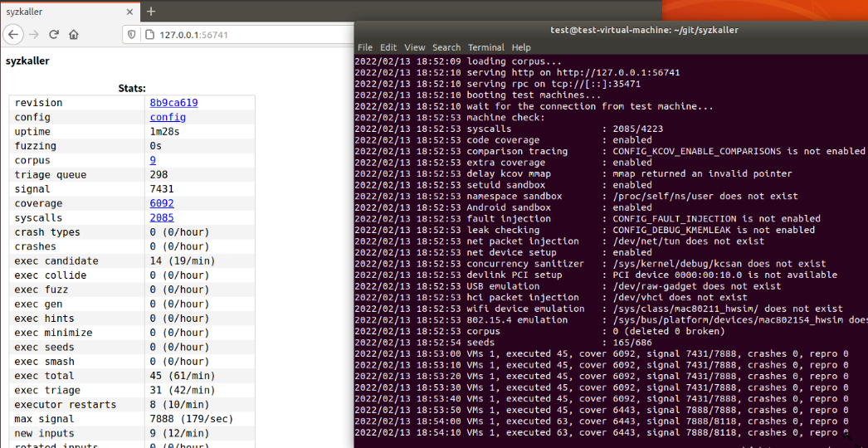Click terminal text 'booting test machines...'
This screenshot has width=868, height=448.
tap(534, 95)
